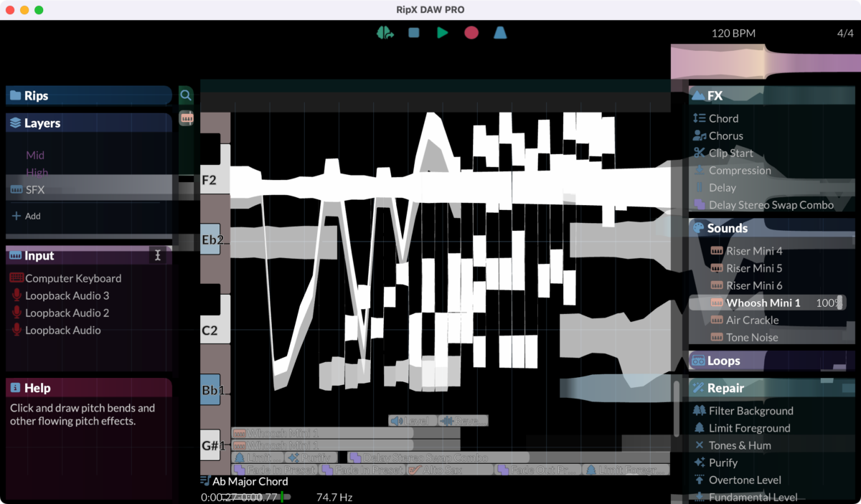Start recording with the red record button
The width and height of the screenshot is (861, 504).
[471, 33]
